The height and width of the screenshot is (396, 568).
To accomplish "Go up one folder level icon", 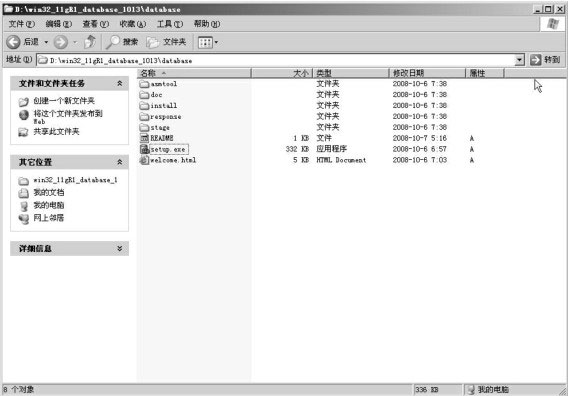I will pyautogui.click(x=89, y=42).
